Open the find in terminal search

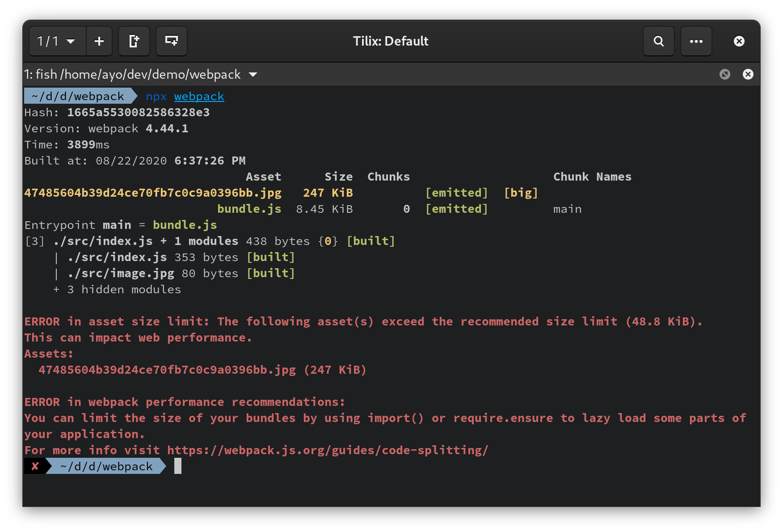659,41
